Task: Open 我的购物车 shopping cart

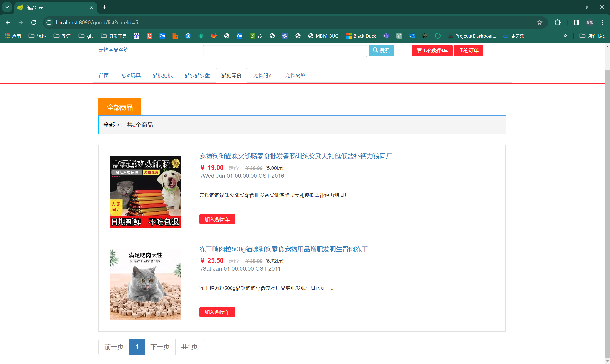Action: pyautogui.click(x=432, y=51)
